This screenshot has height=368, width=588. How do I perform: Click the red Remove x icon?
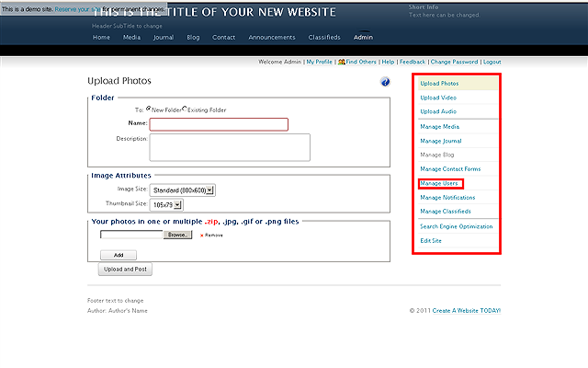coord(201,236)
